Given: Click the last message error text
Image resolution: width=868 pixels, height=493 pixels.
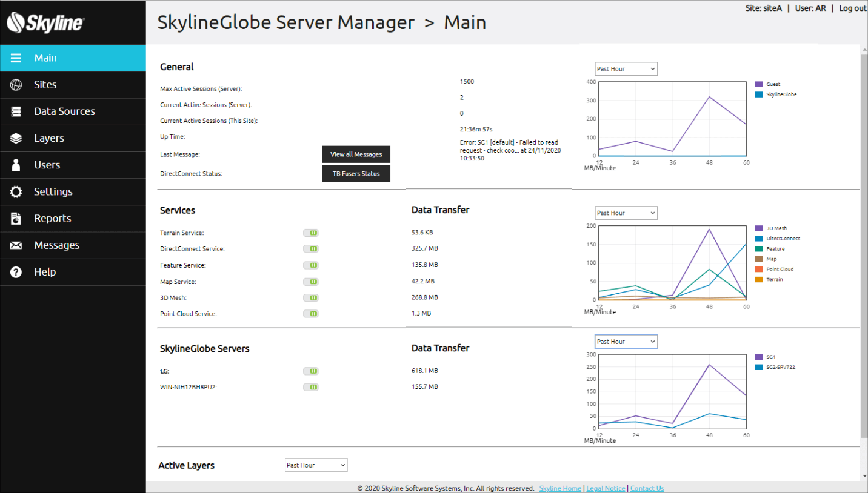Looking at the screenshot, I should (509, 150).
